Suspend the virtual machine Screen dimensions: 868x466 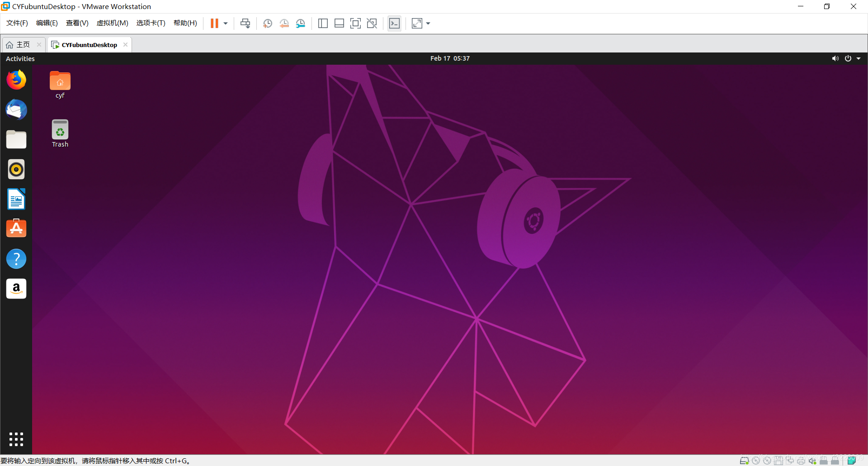coord(215,23)
